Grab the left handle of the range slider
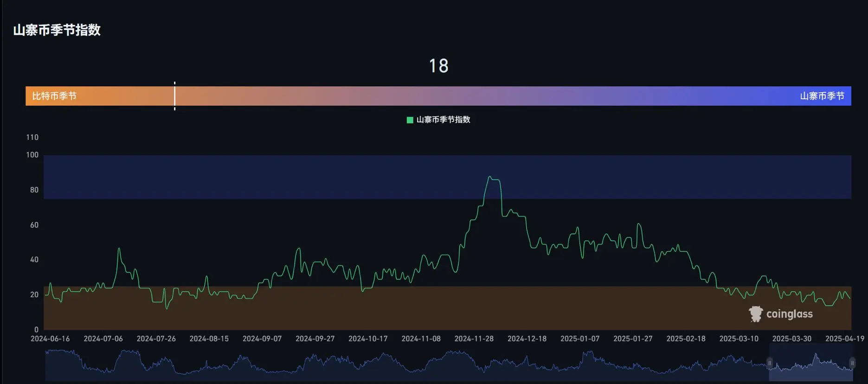This screenshot has width=868, height=384. point(770,363)
